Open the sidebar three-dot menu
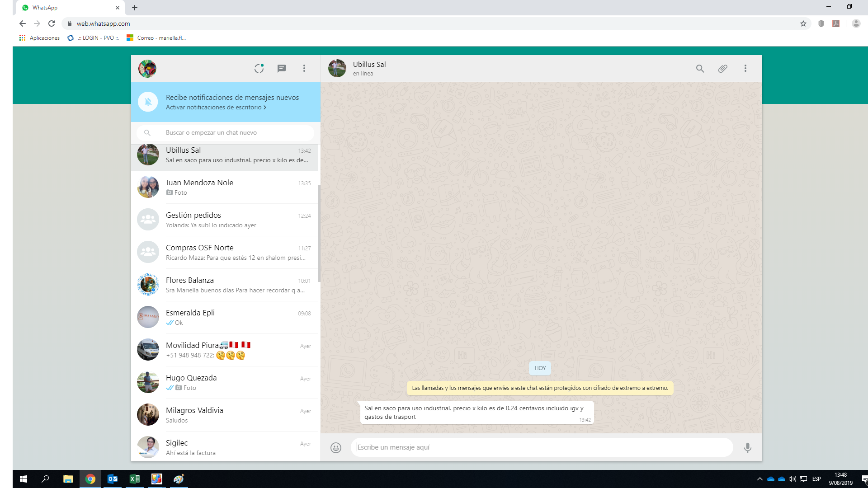Viewport: 868px width, 488px height. [304, 68]
